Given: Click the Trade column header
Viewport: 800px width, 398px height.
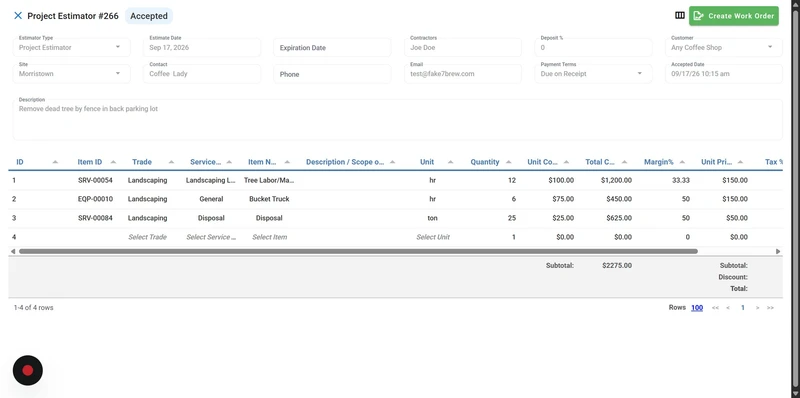Looking at the screenshot, I should coord(142,162).
